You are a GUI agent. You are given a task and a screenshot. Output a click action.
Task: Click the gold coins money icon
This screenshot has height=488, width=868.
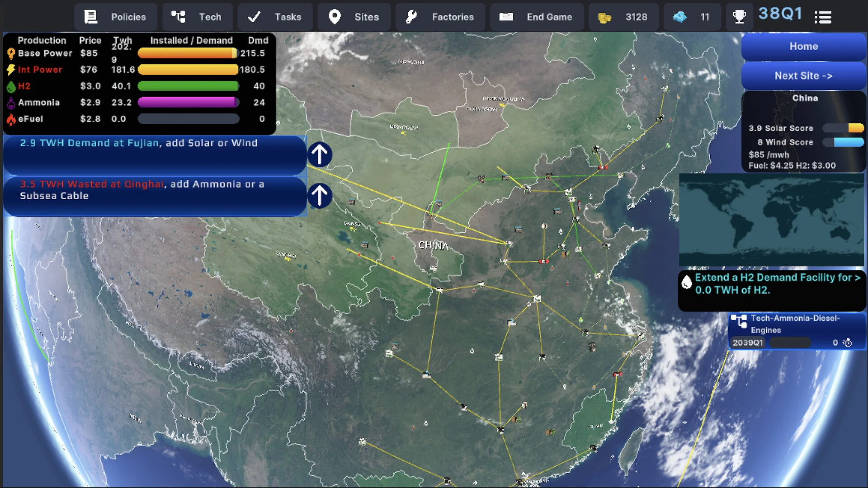(604, 18)
